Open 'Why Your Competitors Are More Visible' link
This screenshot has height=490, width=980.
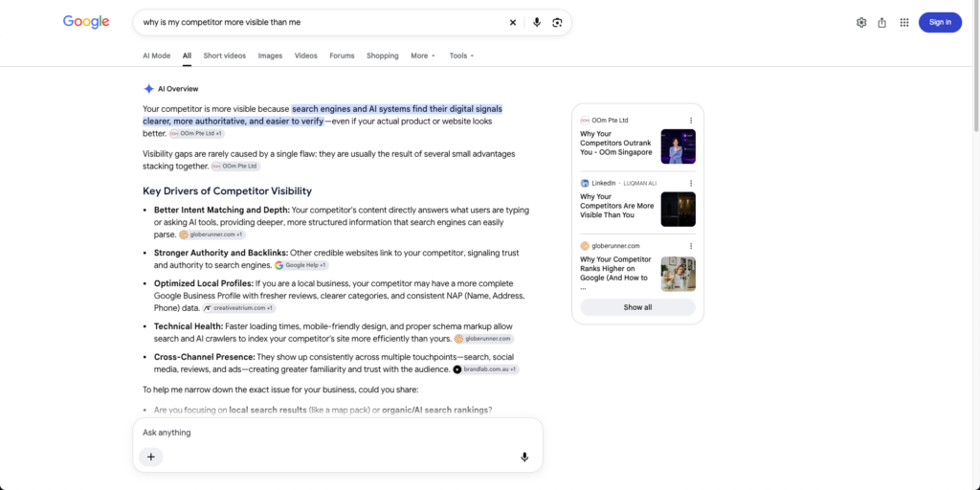point(617,206)
